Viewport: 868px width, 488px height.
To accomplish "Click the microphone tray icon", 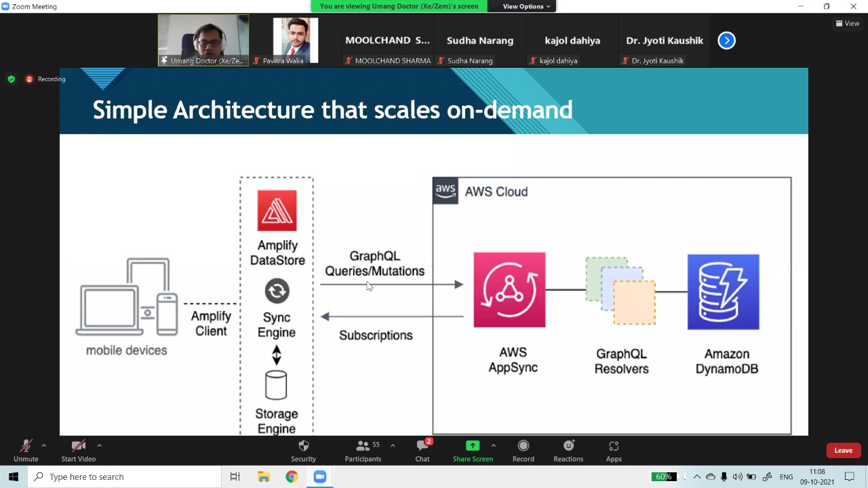I will point(724,476).
